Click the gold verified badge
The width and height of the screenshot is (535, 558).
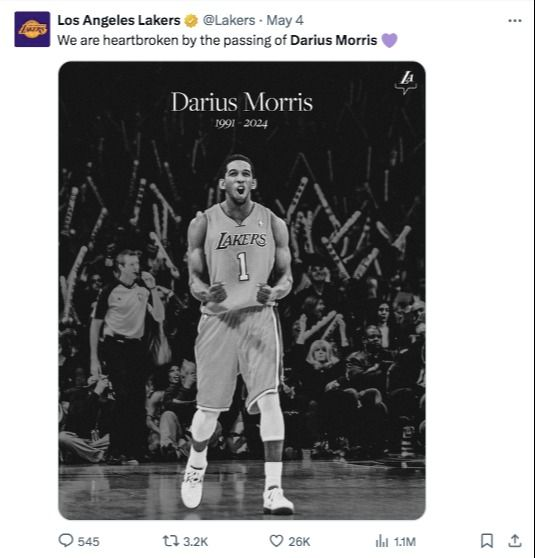pos(191,21)
